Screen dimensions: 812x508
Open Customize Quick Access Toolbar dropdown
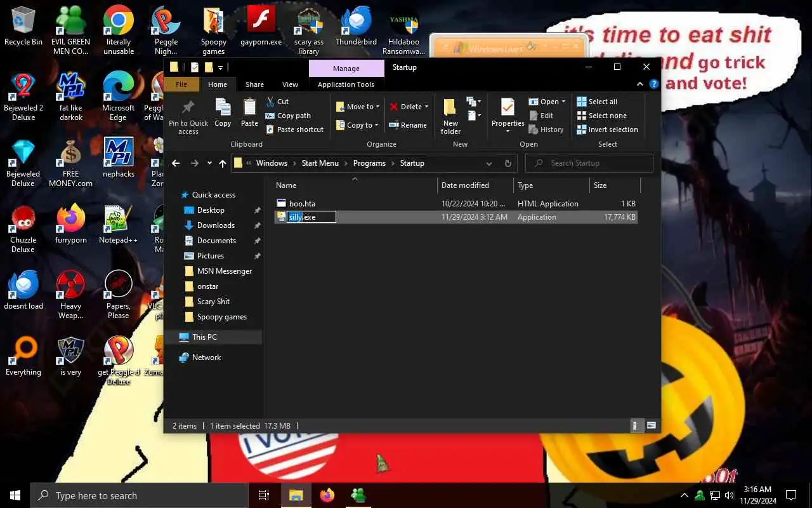pos(221,67)
